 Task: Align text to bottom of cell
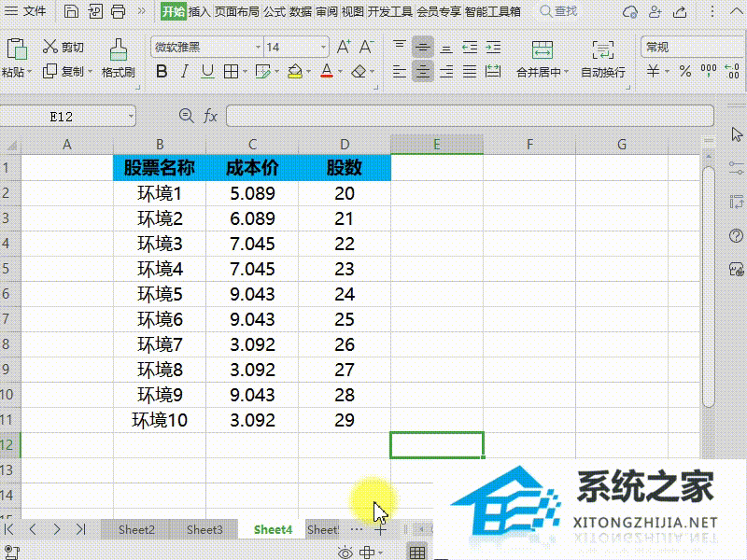point(446,47)
